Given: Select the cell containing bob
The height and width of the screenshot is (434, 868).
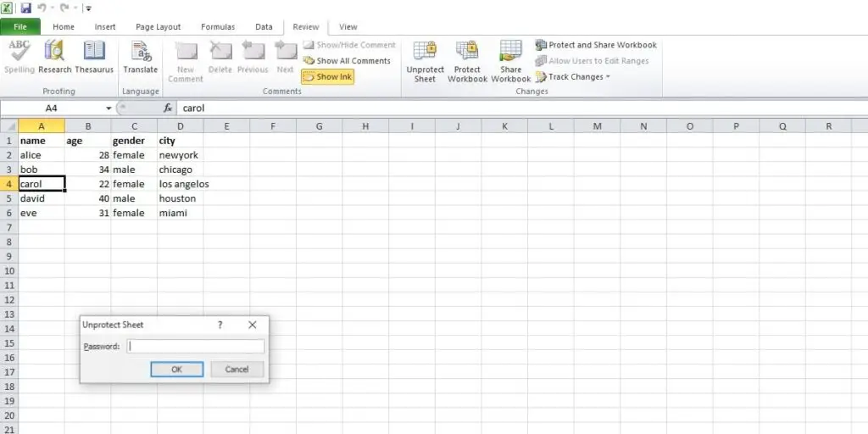Looking at the screenshot, I should click(42, 170).
